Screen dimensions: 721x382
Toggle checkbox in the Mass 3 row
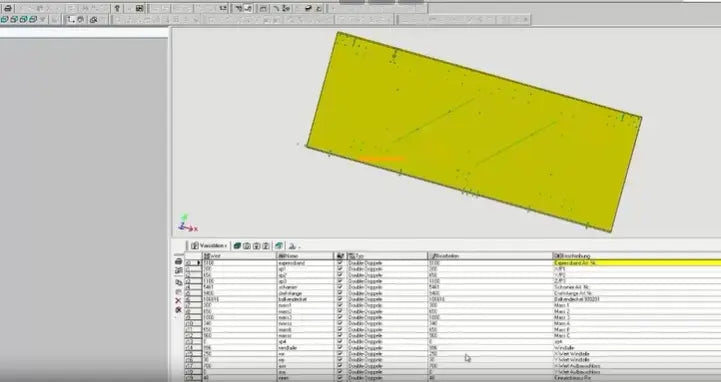click(x=340, y=317)
